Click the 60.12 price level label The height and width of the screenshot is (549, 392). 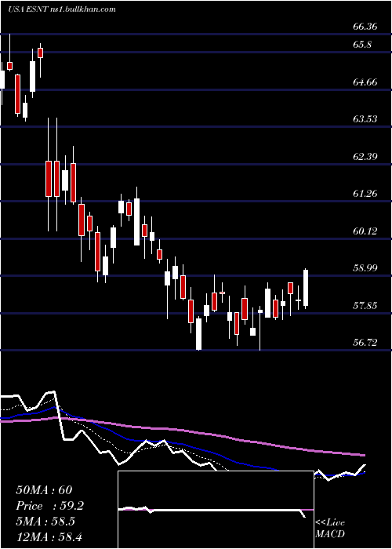(x=365, y=231)
